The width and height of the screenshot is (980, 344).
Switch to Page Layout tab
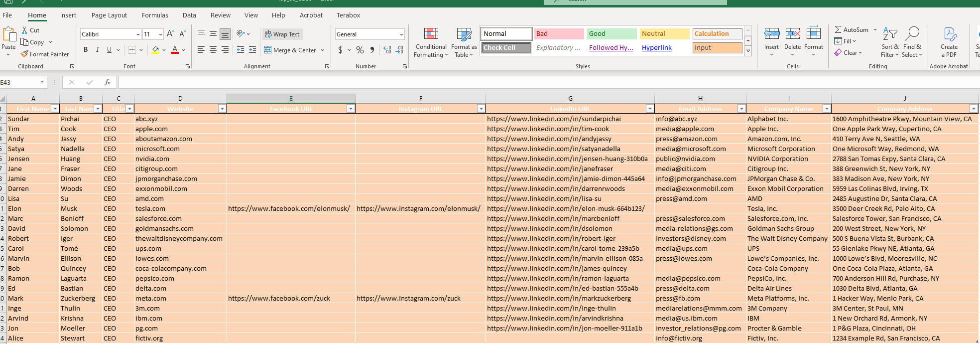coord(109,15)
